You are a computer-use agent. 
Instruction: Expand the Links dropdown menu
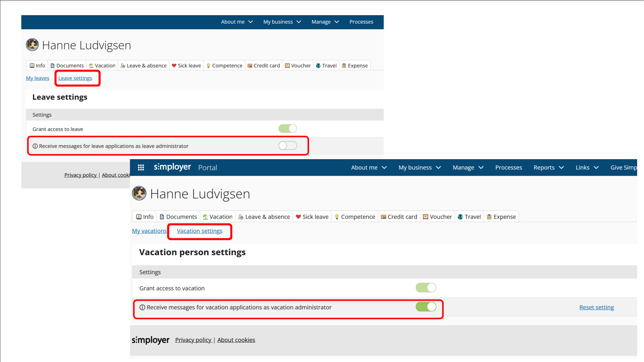pos(587,167)
